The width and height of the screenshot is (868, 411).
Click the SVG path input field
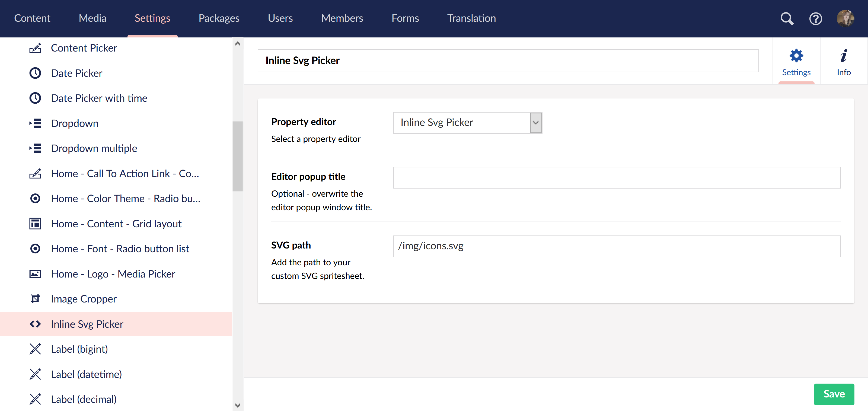pyautogui.click(x=617, y=246)
